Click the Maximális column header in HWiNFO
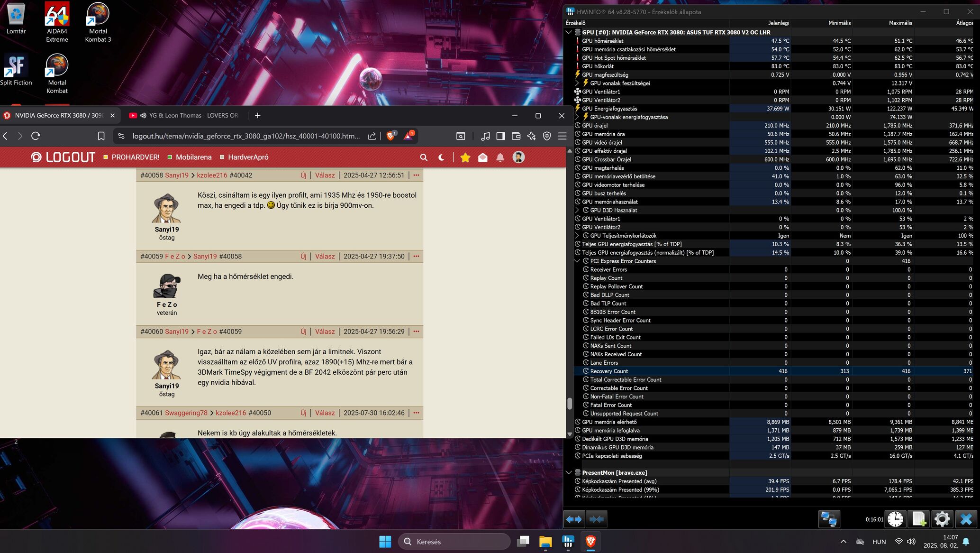Image resolution: width=980 pixels, height=553 pixels. pos(900,23)
